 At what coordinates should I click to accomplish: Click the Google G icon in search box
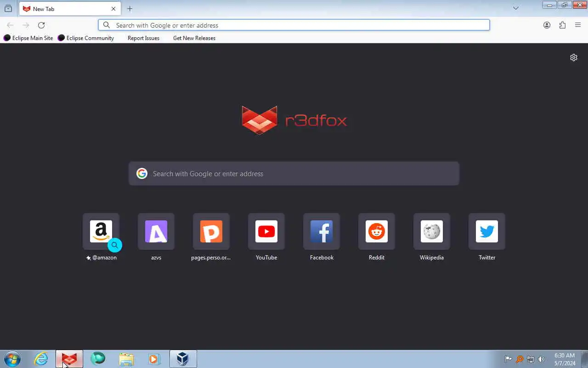point(142,173)
